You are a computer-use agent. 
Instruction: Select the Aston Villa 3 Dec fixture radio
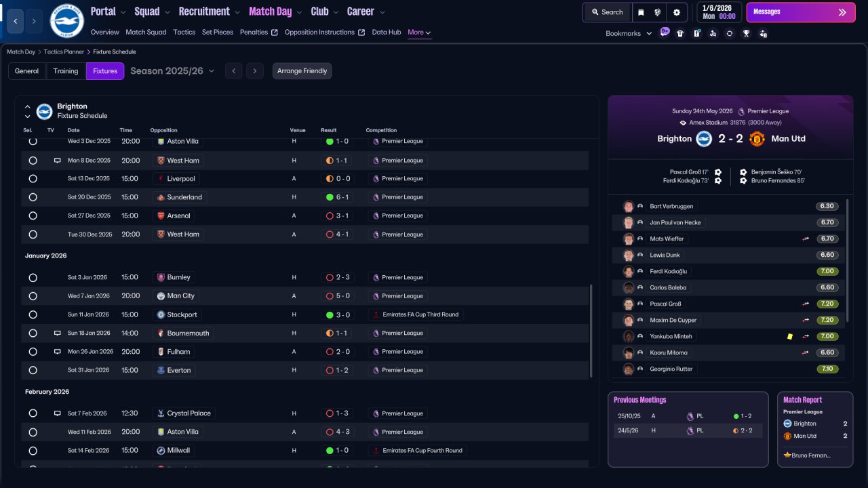(x=33, y=141)
